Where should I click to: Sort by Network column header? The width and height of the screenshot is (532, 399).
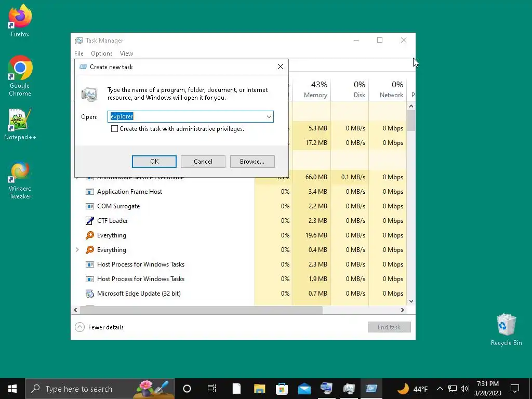coord(388,89)
